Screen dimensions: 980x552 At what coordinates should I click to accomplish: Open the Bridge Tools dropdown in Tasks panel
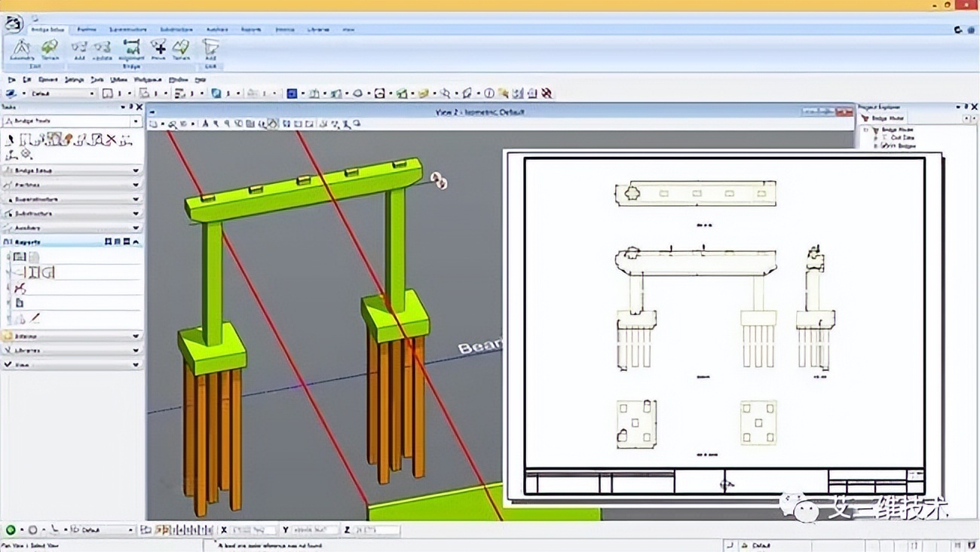(x=136, y=121)
